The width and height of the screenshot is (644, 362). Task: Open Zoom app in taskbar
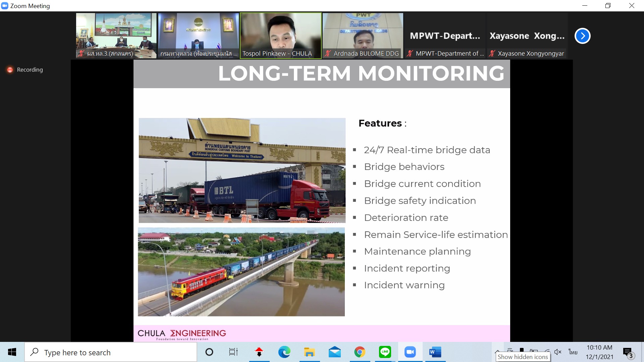(x=410, y=352)
